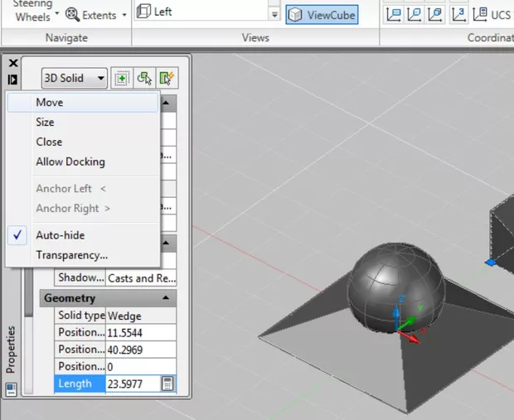Image resolution: width=514 pixels, height=420 pixels.
Task: Click the Extents zoom icon
Action: click(x=73, y=14)
